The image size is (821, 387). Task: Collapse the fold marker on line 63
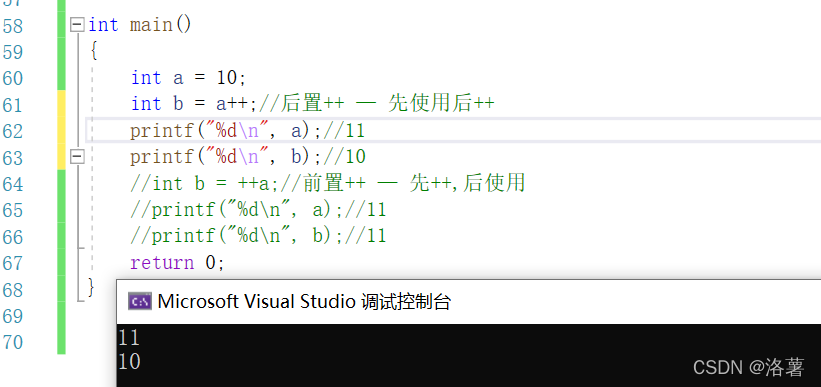click(x=77, y=156)
